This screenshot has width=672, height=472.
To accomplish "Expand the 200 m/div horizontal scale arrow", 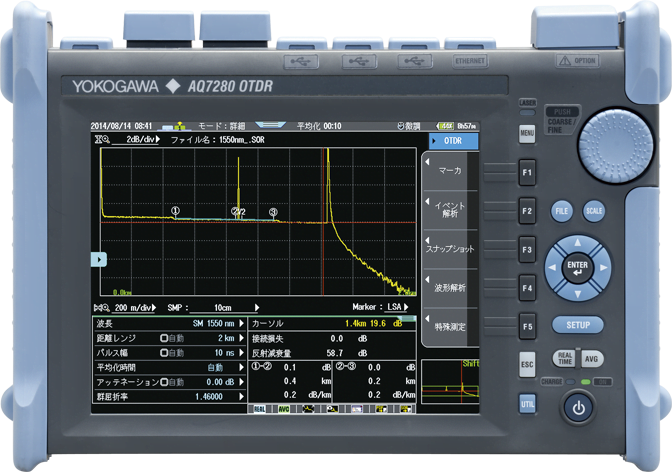I will (154, 308).
